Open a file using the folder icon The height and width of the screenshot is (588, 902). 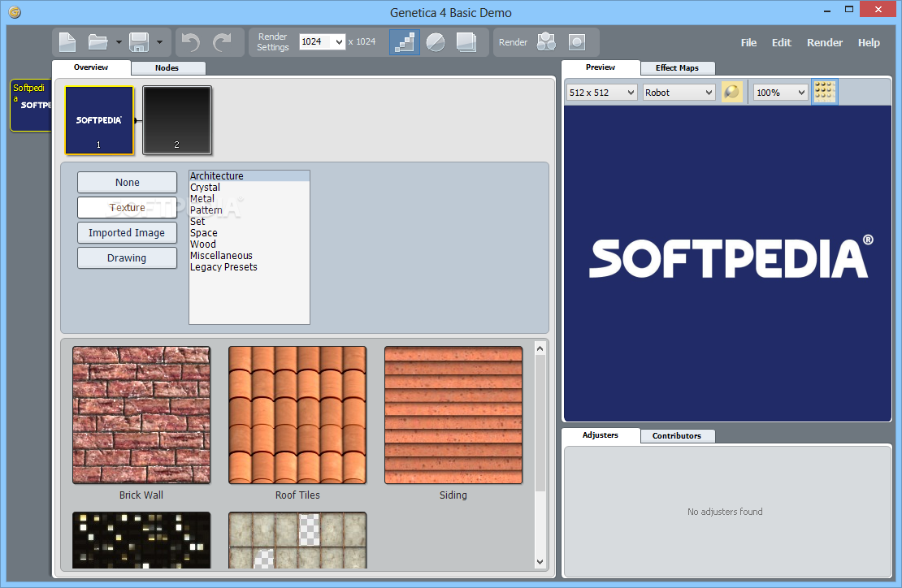98,42
